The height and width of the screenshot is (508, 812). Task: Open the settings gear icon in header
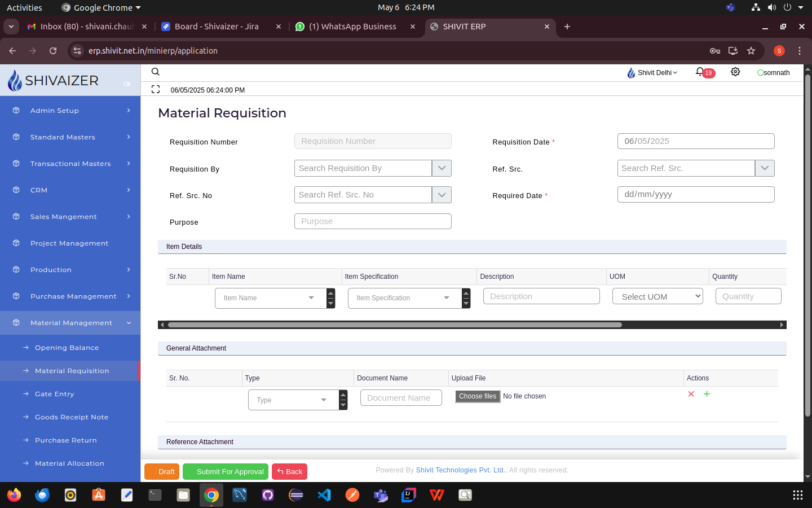[x=735, y=72]
